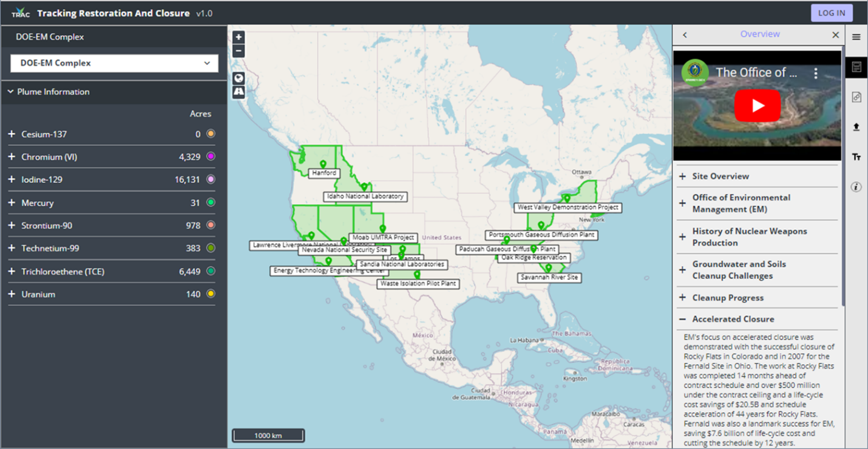Toggle the Iodine-129 pink plume circle
868x449 pixels.
(x=211, y=179)
